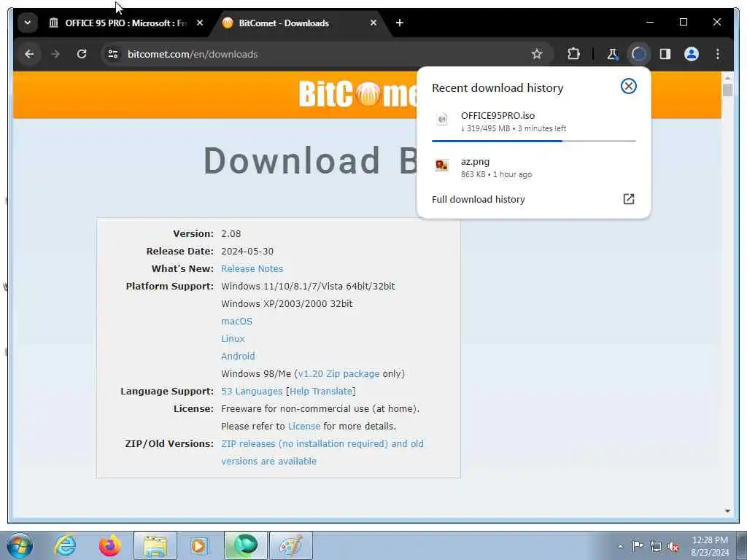This screenshot has height=560, width=747.
Task: Click the OFFICE95PRO.iso download progress bar
Action: point(533,141)
